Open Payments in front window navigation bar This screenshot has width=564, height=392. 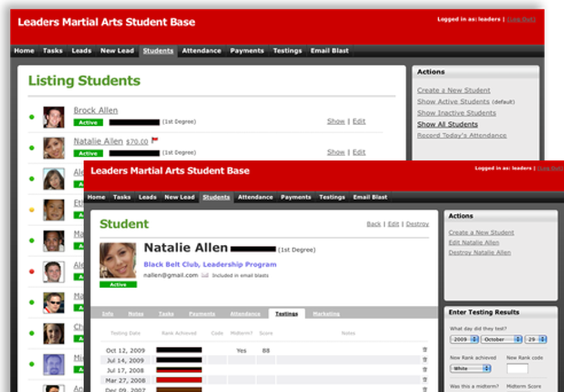click(296, 197)
